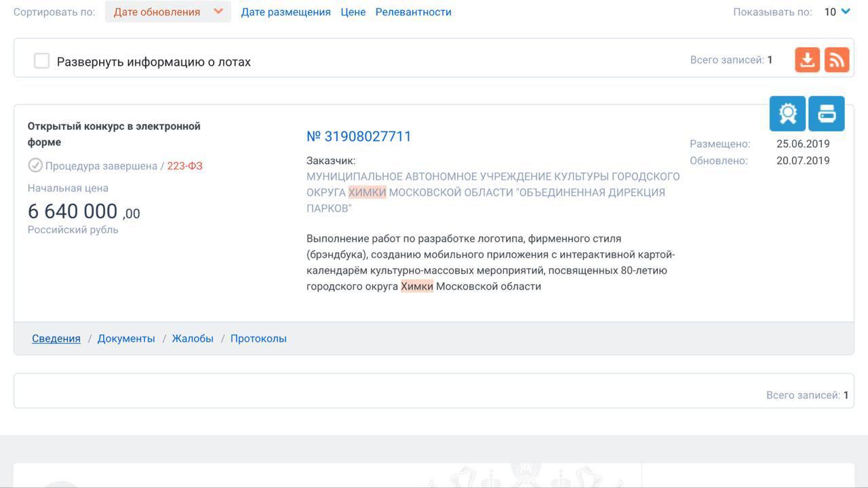Image resolution: width=868 pixels, height=488 pixels.
Task: Switch to the Документы tab
Action: point(126,338)
